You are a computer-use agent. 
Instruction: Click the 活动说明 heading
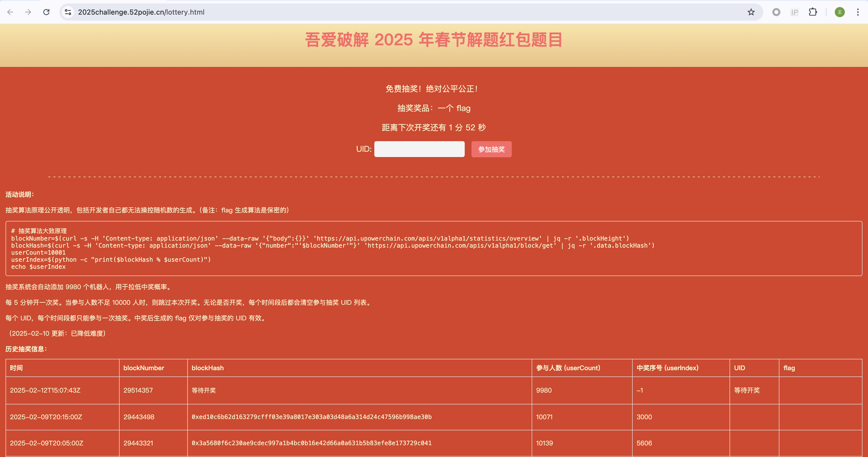(20, 195)
